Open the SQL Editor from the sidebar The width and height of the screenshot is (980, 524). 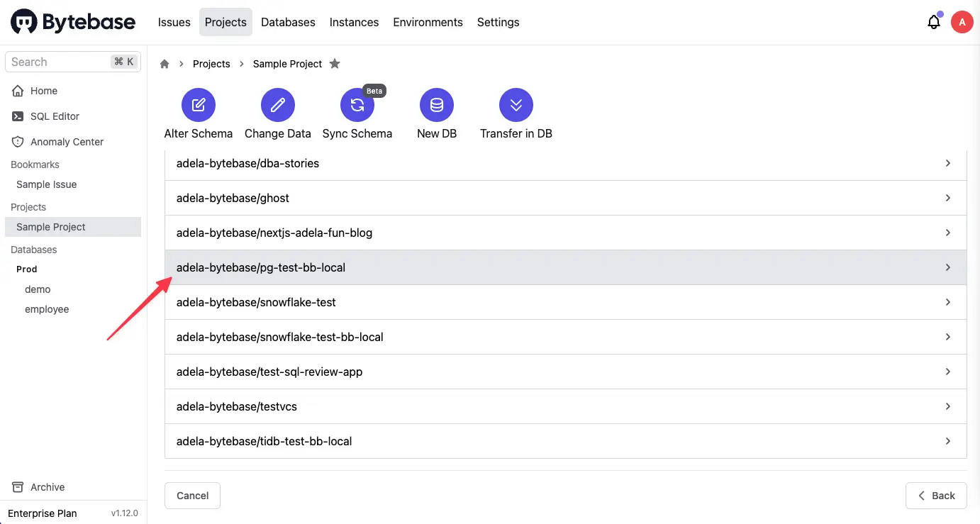pyautogui.click(x=53, y=116)
